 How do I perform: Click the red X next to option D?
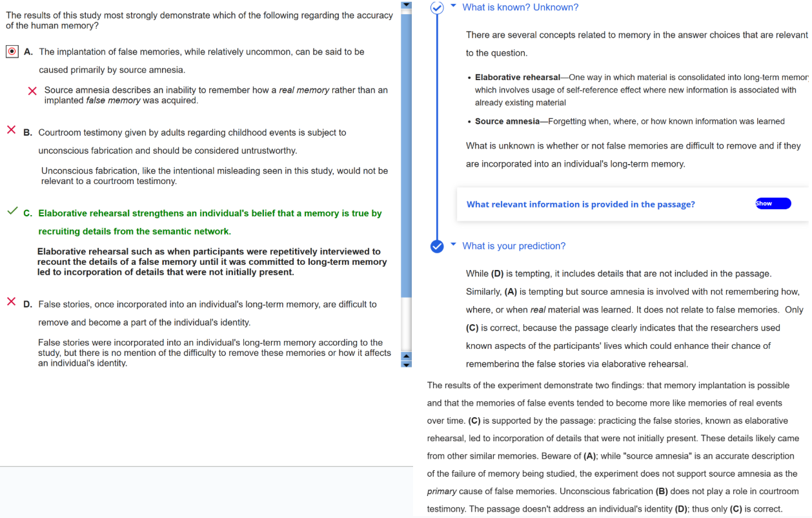[x=11, y=302]
